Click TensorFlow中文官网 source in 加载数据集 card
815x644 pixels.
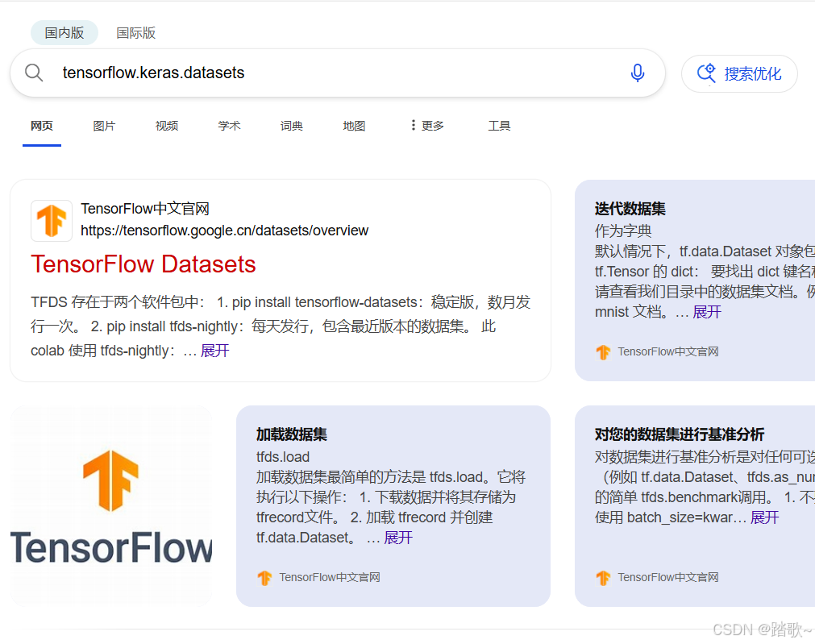pyautogui.click(x=330, y=577)
